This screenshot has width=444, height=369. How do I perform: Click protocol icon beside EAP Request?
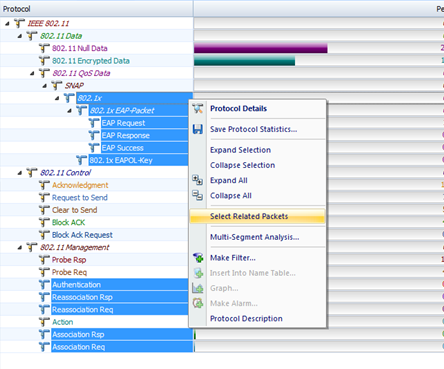coord(94,123)
